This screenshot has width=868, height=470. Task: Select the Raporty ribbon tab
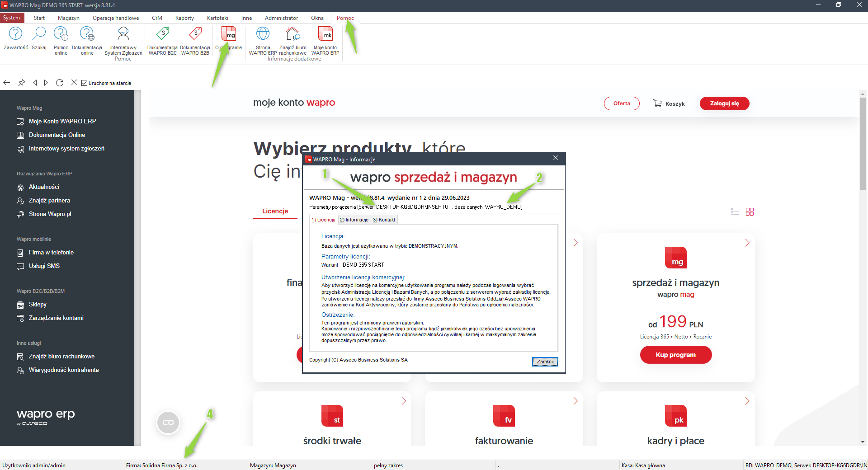click(x=184, y=18)
